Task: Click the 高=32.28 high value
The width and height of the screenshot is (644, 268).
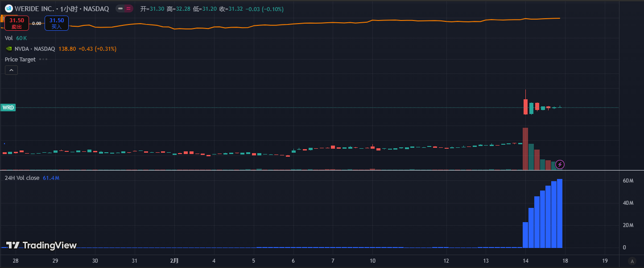Action: [178, 9]
